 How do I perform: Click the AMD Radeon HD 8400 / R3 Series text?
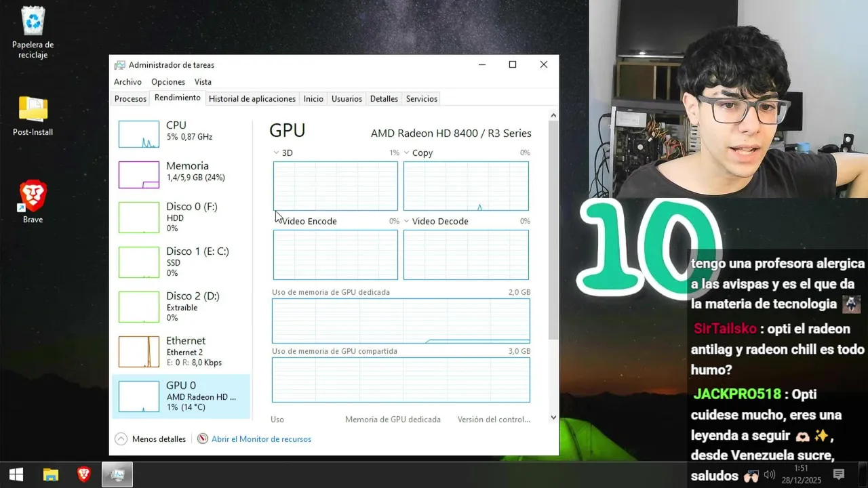tap(451, 134)
